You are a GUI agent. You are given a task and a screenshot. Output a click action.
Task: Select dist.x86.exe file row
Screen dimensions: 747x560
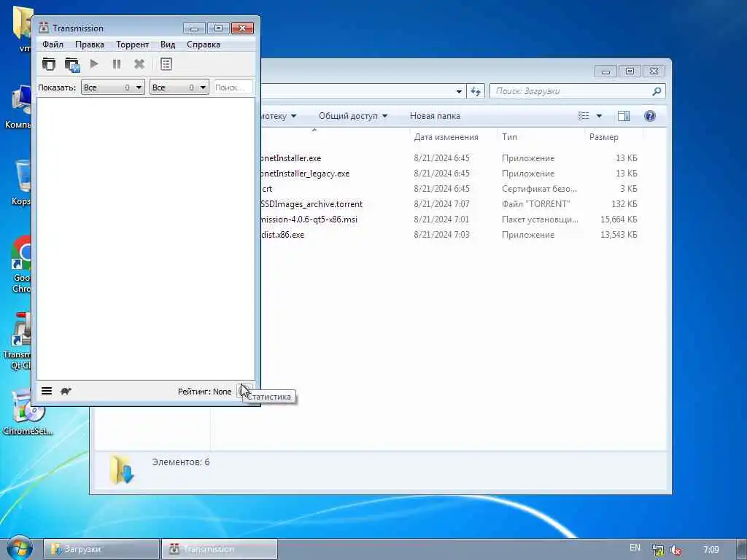click(x=283, y=235)
